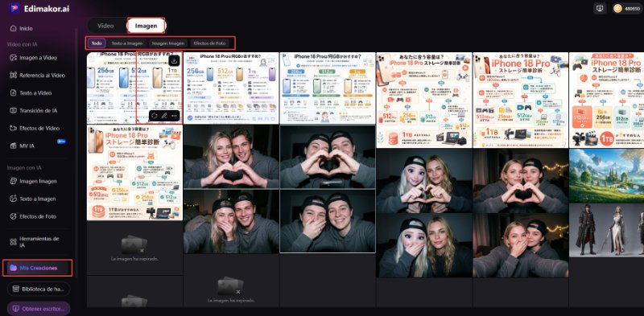Screen dimensions: 644x316
Task: Select the Todo filter
Action: [x=97, y=43]
